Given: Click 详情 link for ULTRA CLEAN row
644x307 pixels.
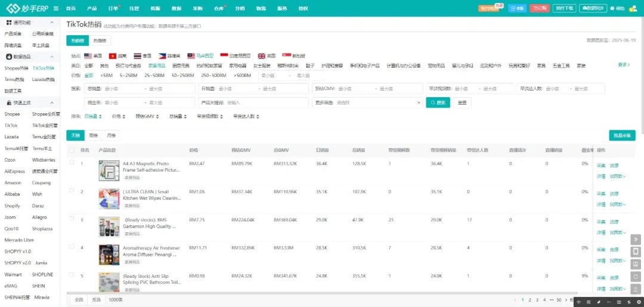Looking at the screenshot, I should 601,204.
